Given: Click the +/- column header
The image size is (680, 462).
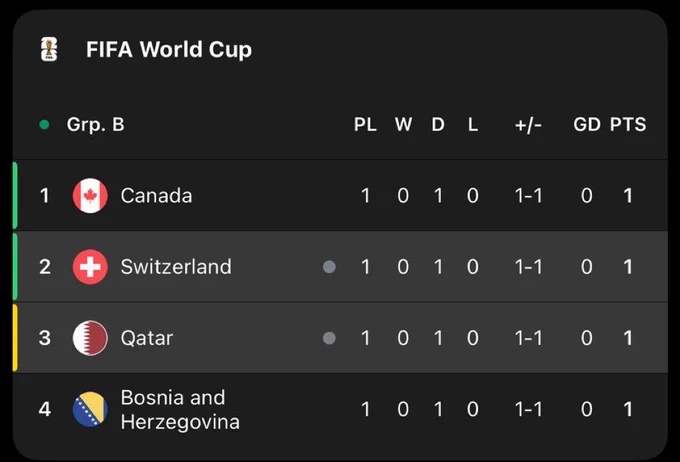Looking at the screenshot, I should 528,125.
